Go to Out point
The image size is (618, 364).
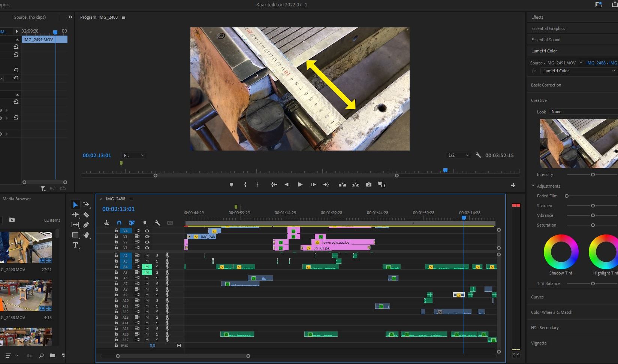coord(326,185)
